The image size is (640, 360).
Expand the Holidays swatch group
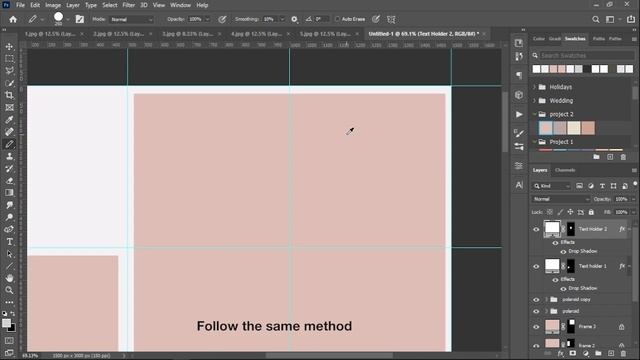coord(534,87)
